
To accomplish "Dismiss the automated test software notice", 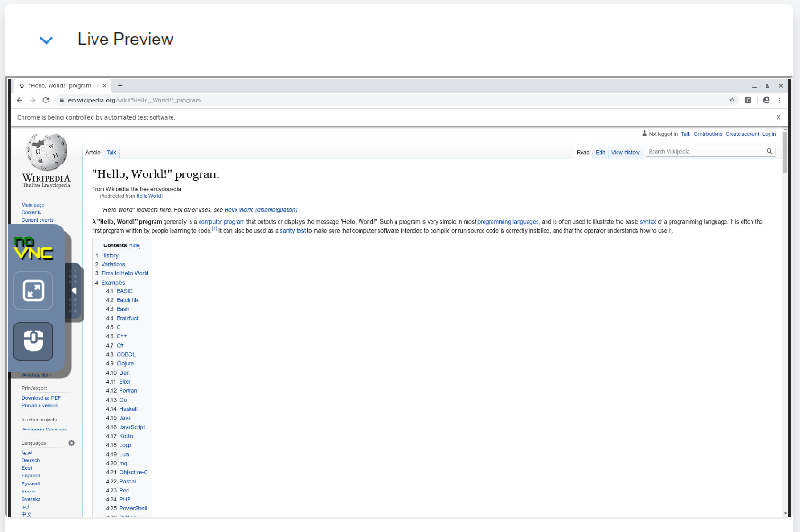I will 778,118.
